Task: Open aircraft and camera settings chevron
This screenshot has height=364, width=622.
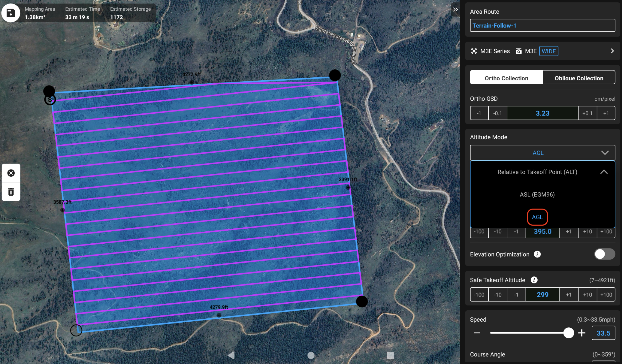Action: tap(612, 51)
